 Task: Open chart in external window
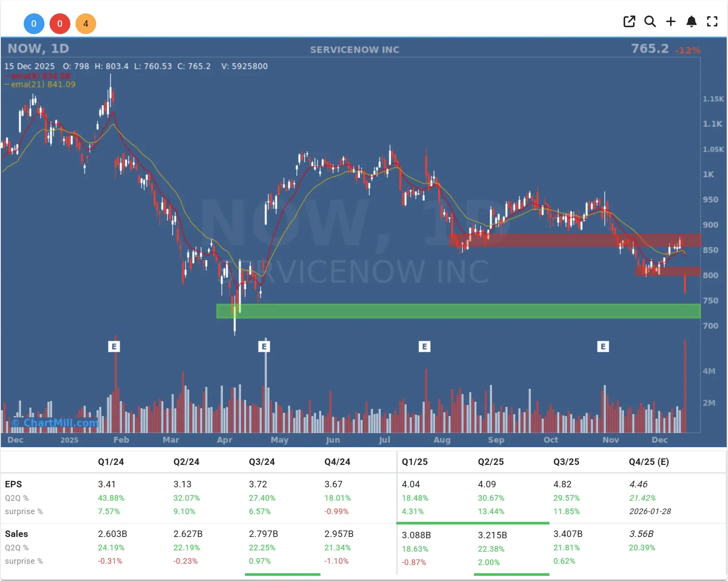(x=629, y=21)
